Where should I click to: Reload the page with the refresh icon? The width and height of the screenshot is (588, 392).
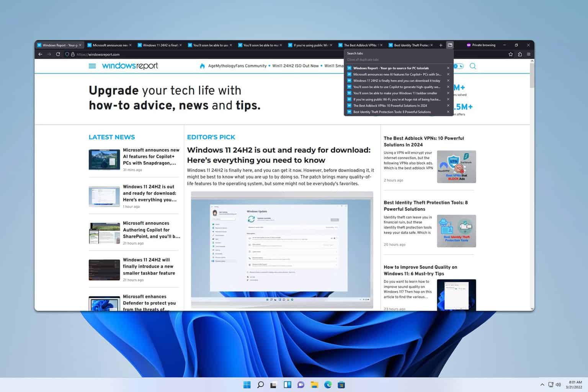[x=58, y=54]
